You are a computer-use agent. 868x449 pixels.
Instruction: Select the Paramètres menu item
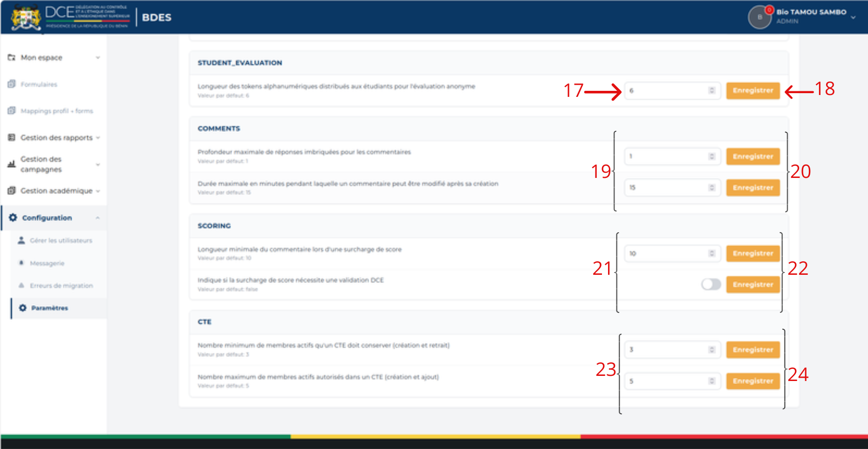[x=50, y=308]
